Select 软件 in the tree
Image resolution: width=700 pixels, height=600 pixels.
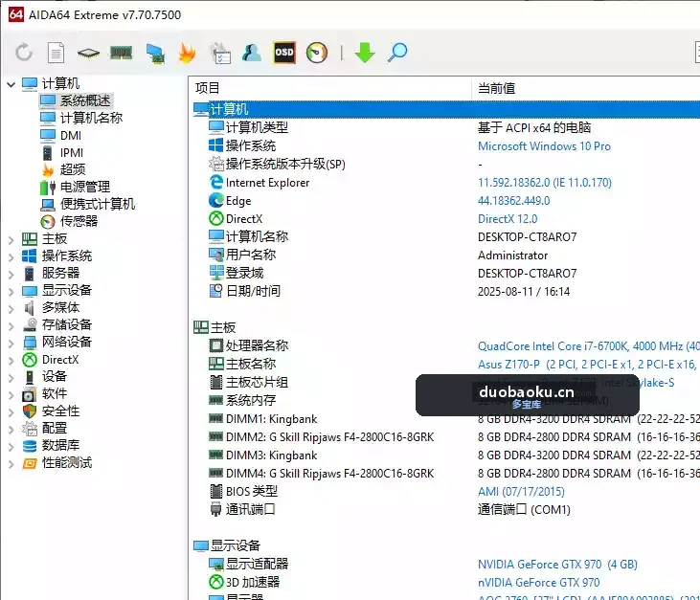54,394
